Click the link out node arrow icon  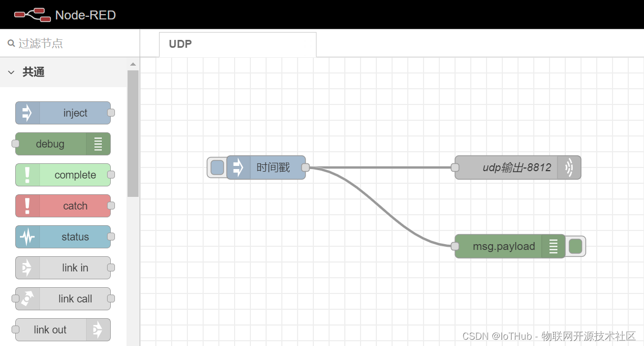click(x=98, y=330)
